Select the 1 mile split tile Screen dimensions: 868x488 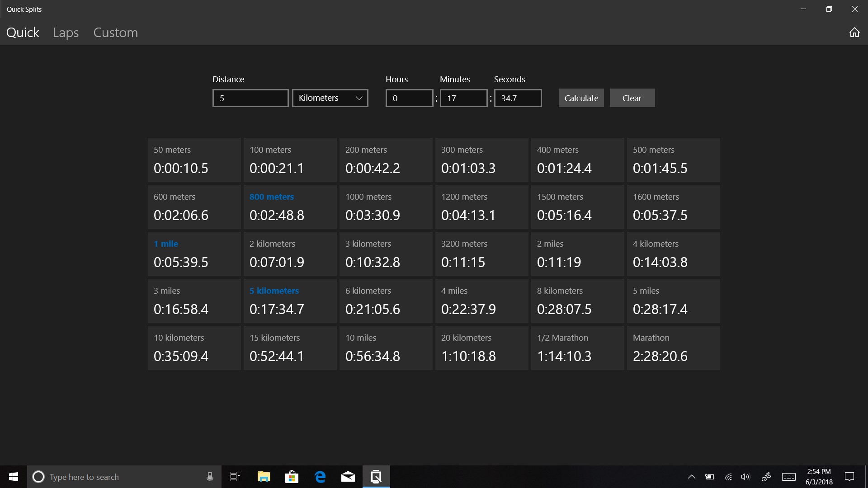(194, 254)
